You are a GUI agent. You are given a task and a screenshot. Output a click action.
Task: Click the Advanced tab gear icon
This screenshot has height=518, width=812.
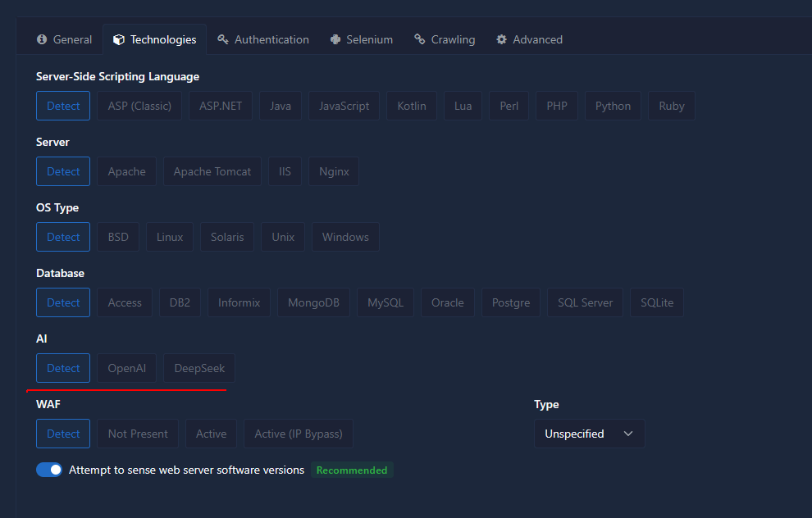click(x=501, y=39)
